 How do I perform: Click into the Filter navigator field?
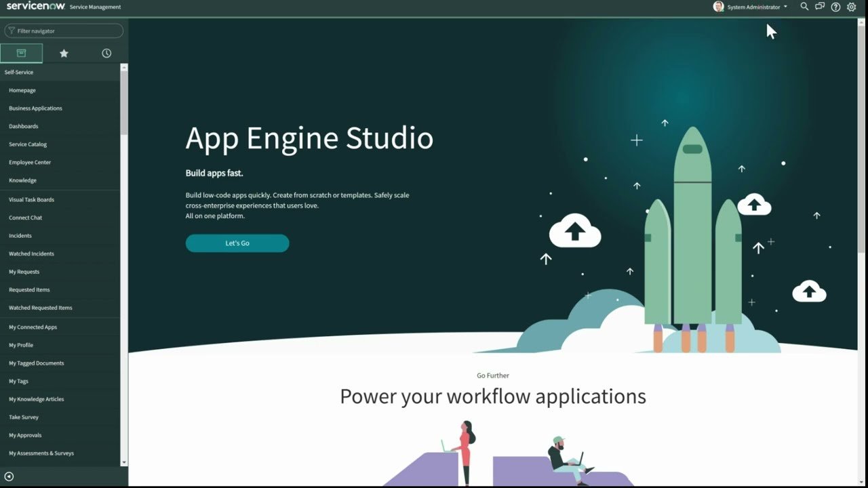click(x=64, y=30)
